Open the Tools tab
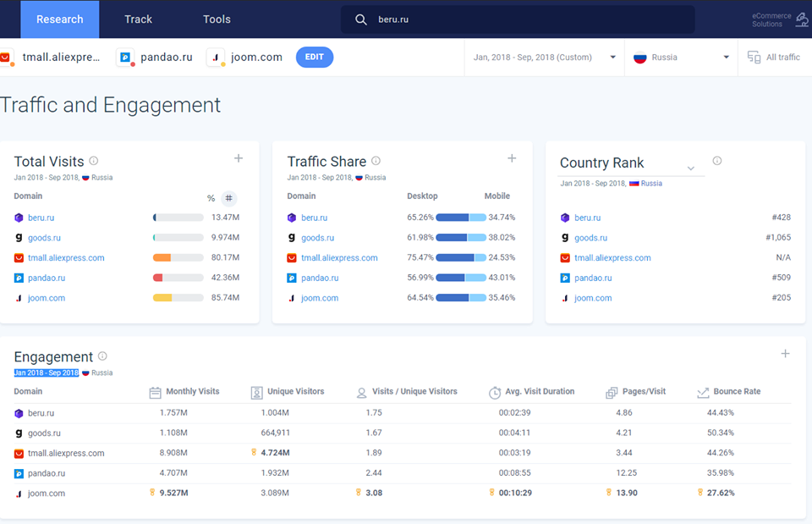812x524 pixels. point(217,19)
